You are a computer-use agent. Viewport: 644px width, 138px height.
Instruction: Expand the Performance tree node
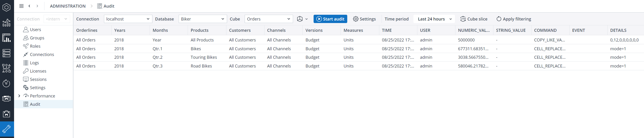point(19,96)
